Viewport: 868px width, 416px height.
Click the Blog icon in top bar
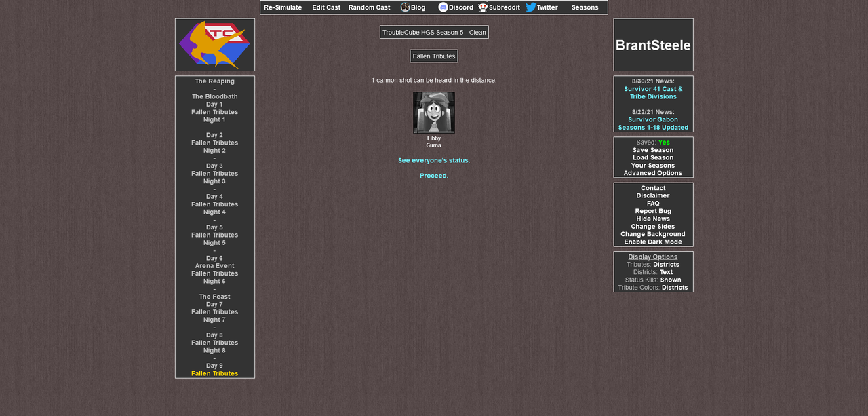point(405,7)
